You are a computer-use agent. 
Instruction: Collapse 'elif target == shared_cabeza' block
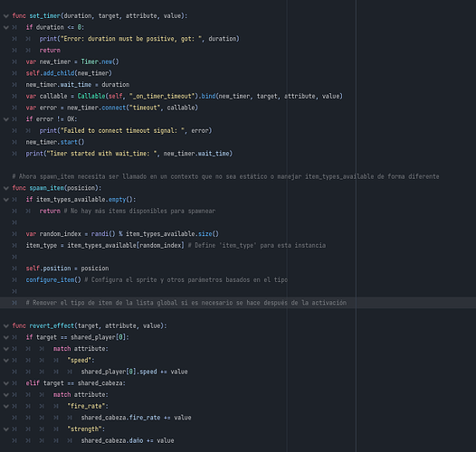click(5, 383)
